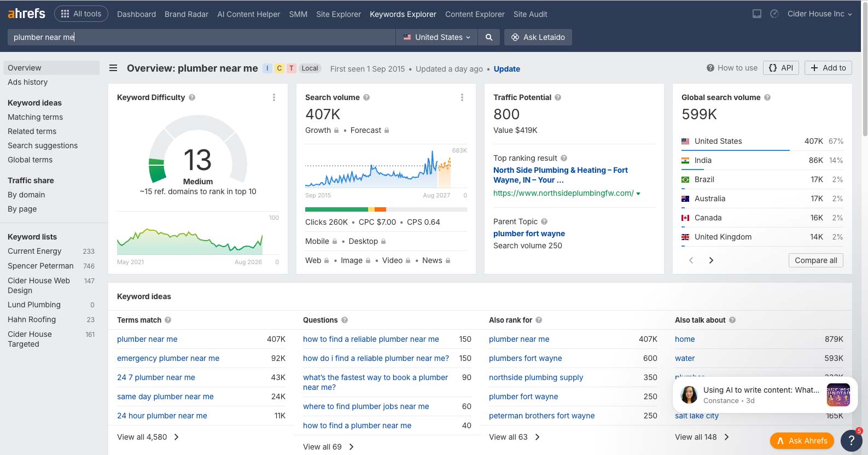Go to next countries page arrow
The height and width of the screenshot is (455, 868).
click(711, 260)
